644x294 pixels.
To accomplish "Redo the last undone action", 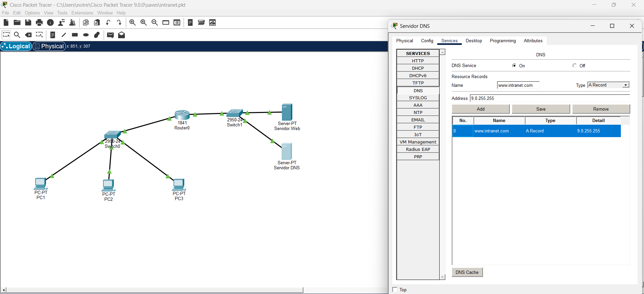I will coord(119,22).
